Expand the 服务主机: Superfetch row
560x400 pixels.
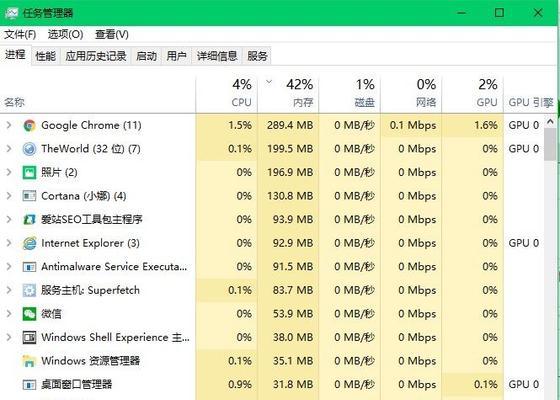click(9, 290)
